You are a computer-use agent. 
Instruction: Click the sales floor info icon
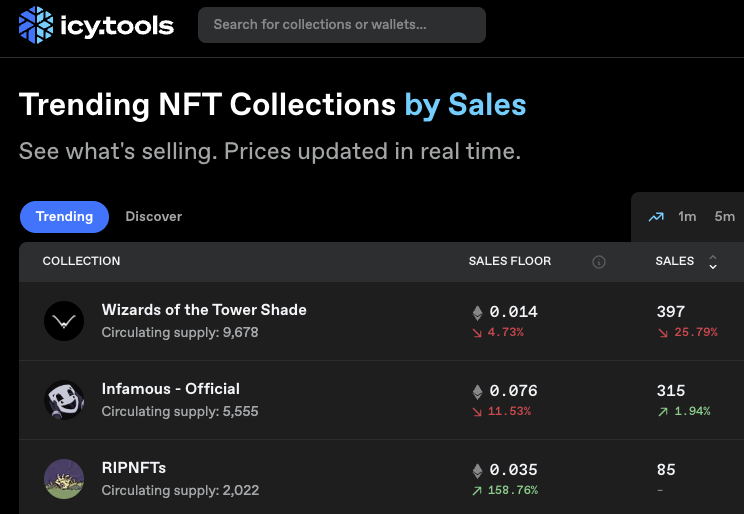(599, 262)
